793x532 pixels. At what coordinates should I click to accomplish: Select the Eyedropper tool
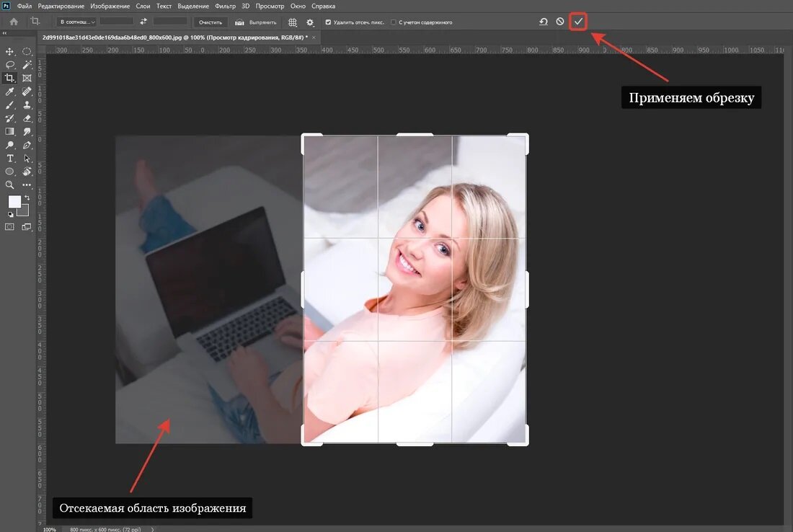point(9,92)
